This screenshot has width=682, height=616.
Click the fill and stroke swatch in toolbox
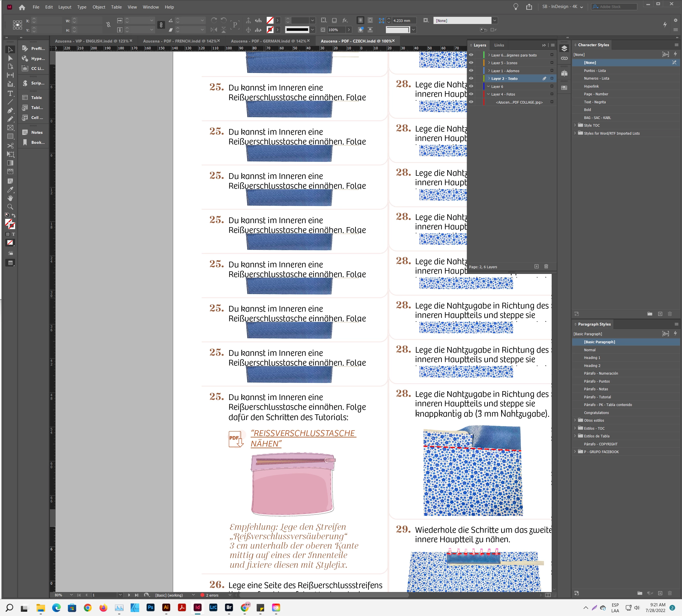click(x=10, y=224)
